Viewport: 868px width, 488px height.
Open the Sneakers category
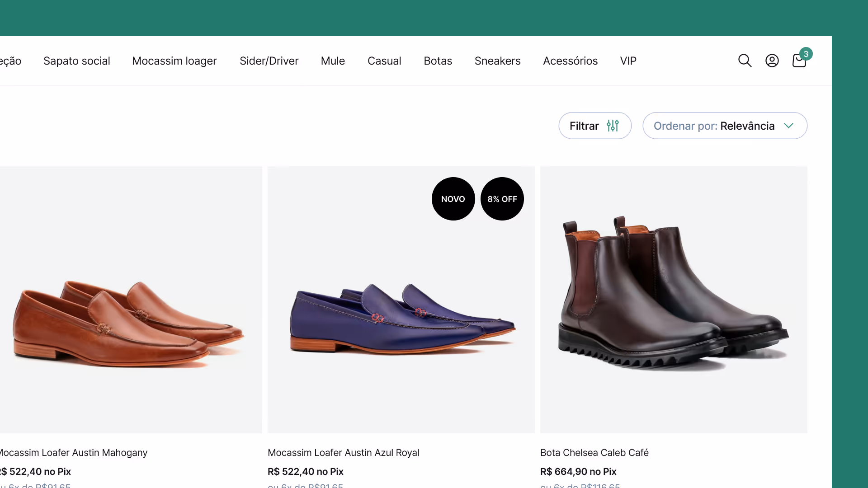497,61
